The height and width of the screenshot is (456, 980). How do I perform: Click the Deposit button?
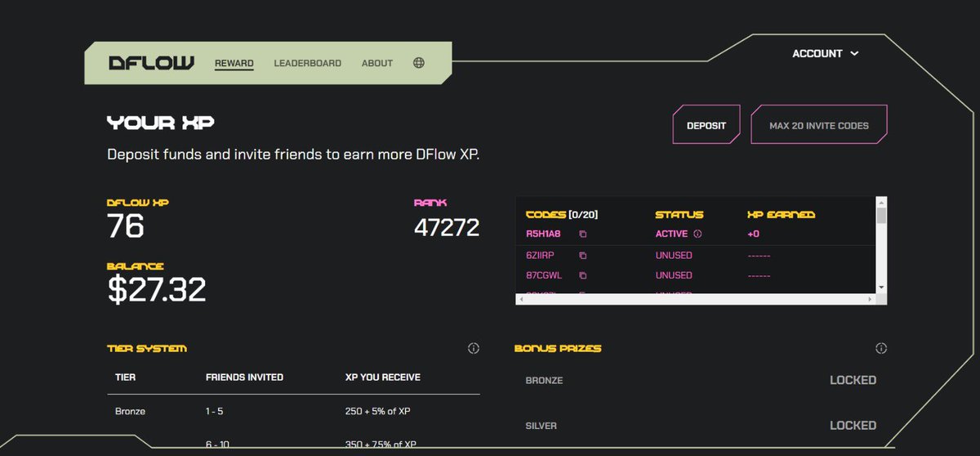coord(706,126)
